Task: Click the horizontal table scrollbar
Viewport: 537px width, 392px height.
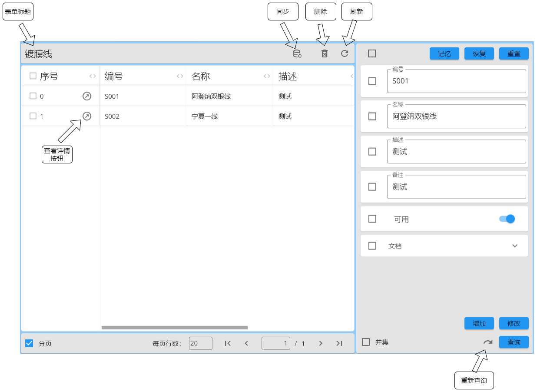Action: (175, 328)
